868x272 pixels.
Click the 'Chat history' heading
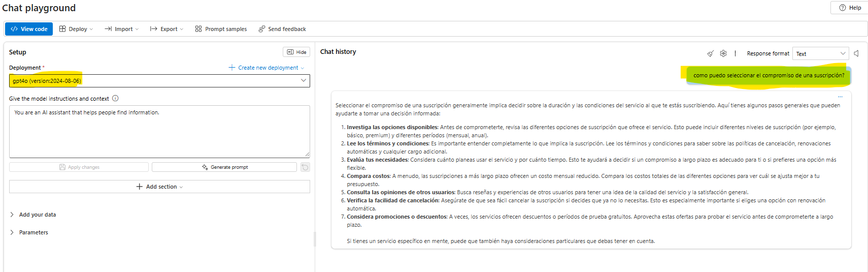point(338,52)
